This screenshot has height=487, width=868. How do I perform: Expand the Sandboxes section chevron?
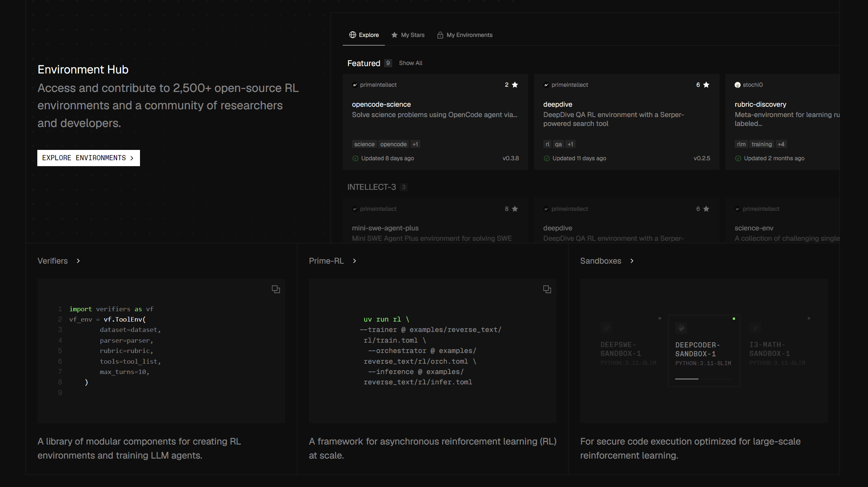632,261
